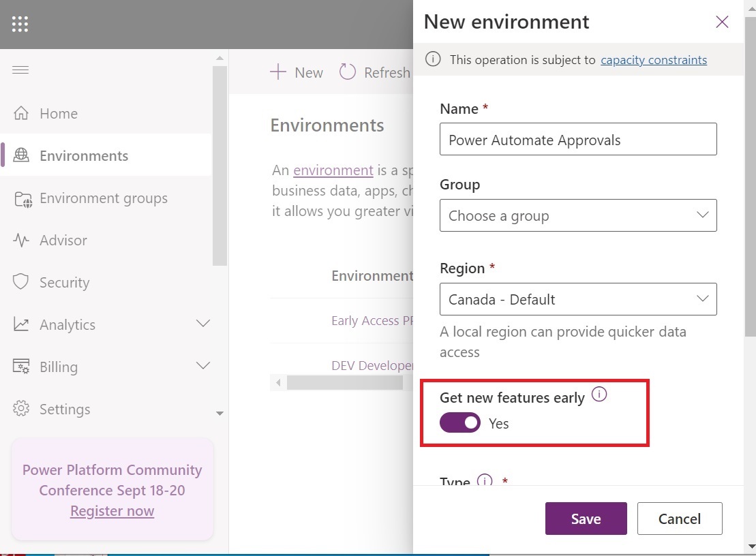This screenshot has width=756, height=556.
Task: Open the Security shield icon
Action: click(20, 282)
